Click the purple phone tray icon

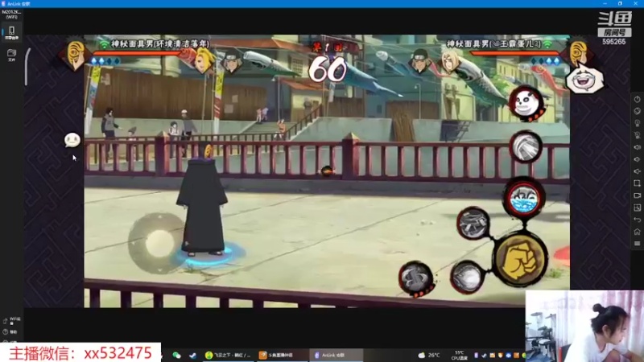coord(477,355)
